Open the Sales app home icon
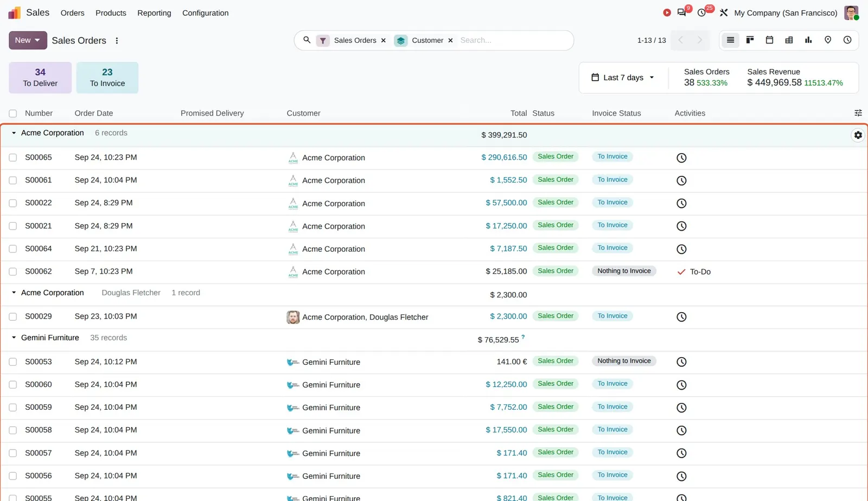This screenshot has width=868, height=501. click(15, 12)
